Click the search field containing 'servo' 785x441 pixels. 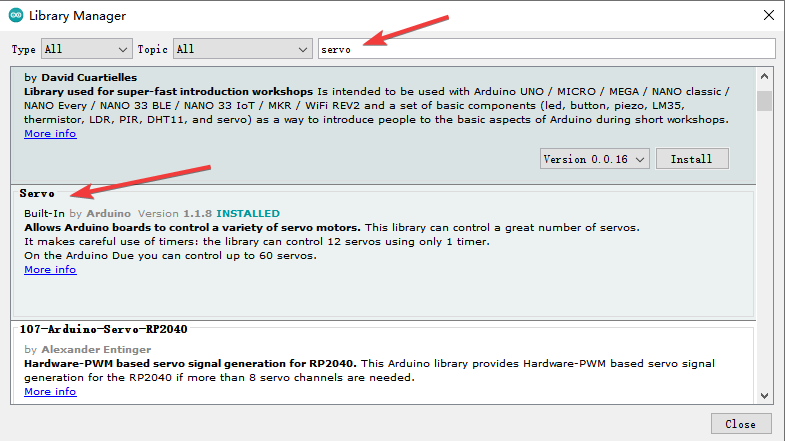pyautogui.click(x=547, y=49)
